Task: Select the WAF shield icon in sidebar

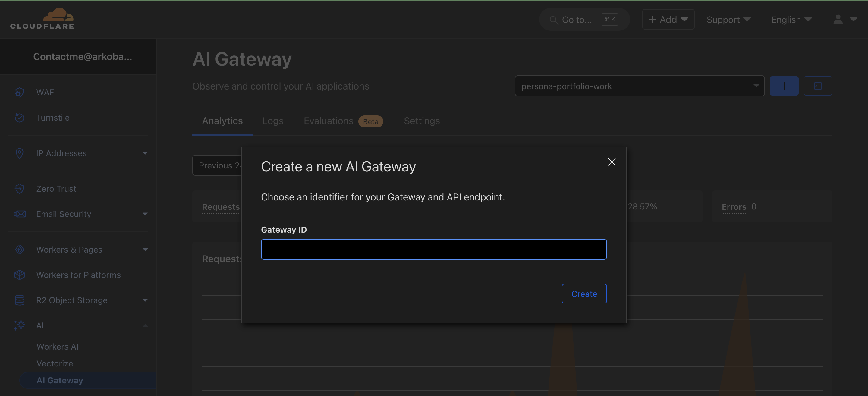Action: pyautogui.click(x=19, y=92)
